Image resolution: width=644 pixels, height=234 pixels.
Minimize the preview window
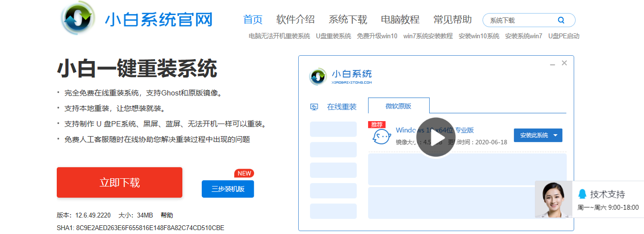click(552, 63)
